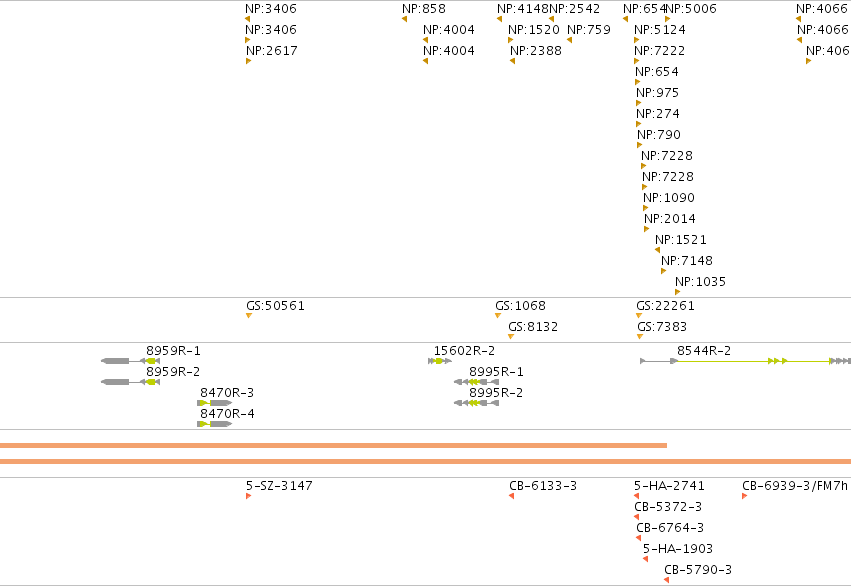Select insertion NP:5124

(660, 29)
